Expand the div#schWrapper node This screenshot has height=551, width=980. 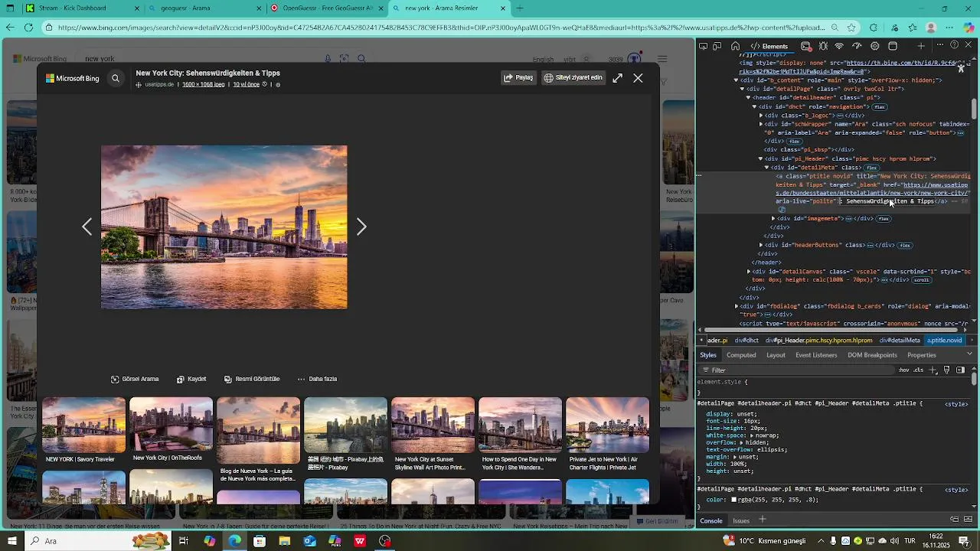pos(760,124)
